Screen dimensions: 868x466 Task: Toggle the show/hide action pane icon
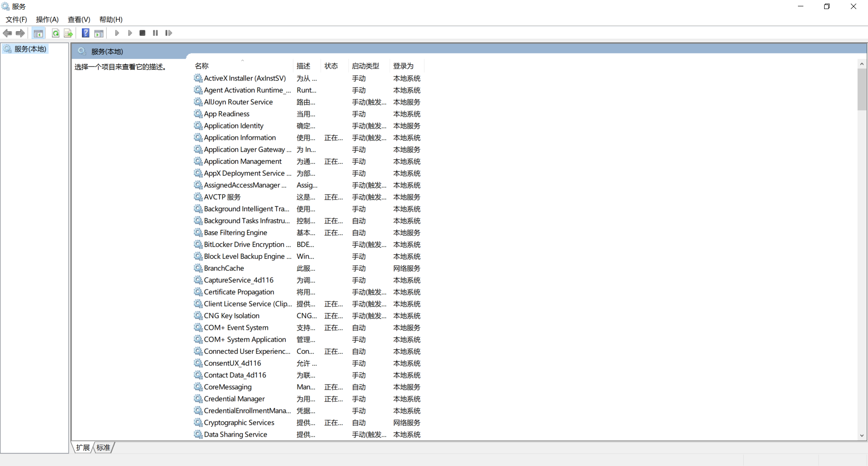[99, 33]
